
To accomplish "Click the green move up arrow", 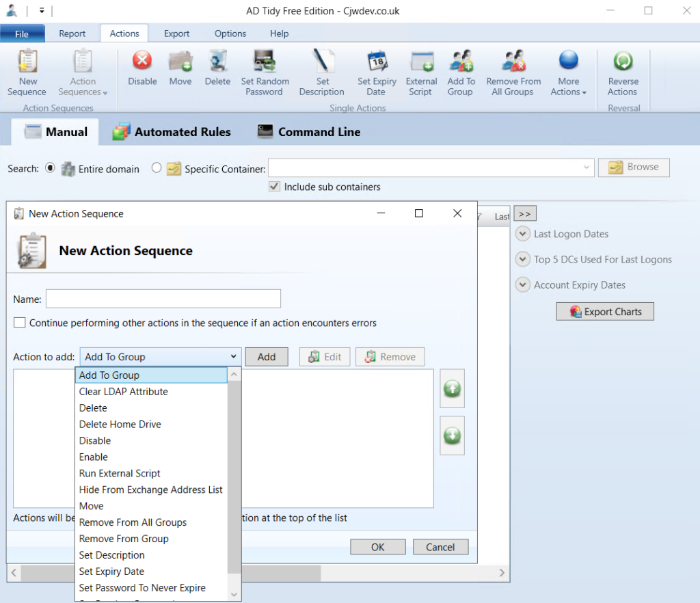I will point(452,388).
